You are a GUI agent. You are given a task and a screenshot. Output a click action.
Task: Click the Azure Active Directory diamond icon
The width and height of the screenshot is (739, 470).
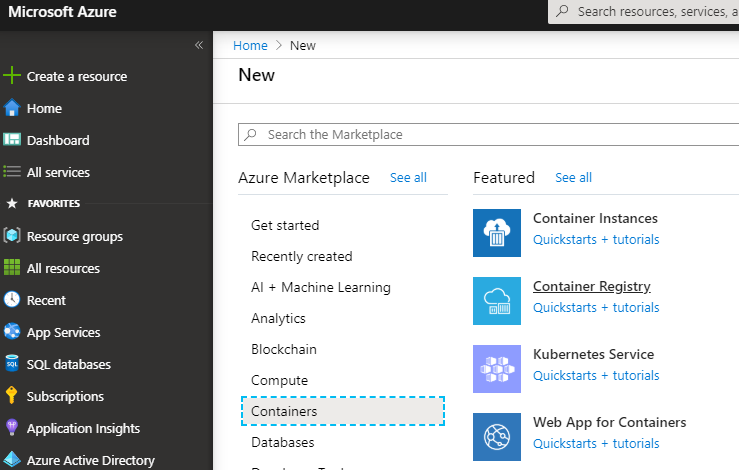pos(12,460)
